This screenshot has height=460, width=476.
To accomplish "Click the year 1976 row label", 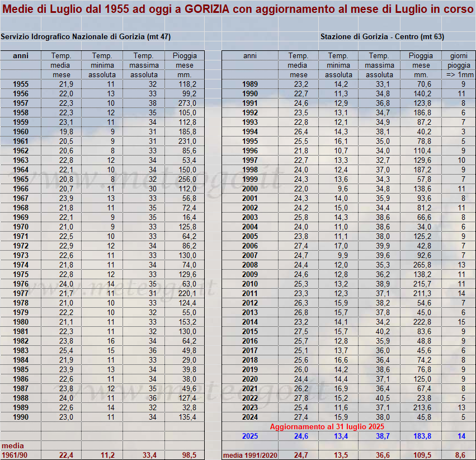I will (x=21, y=284).
